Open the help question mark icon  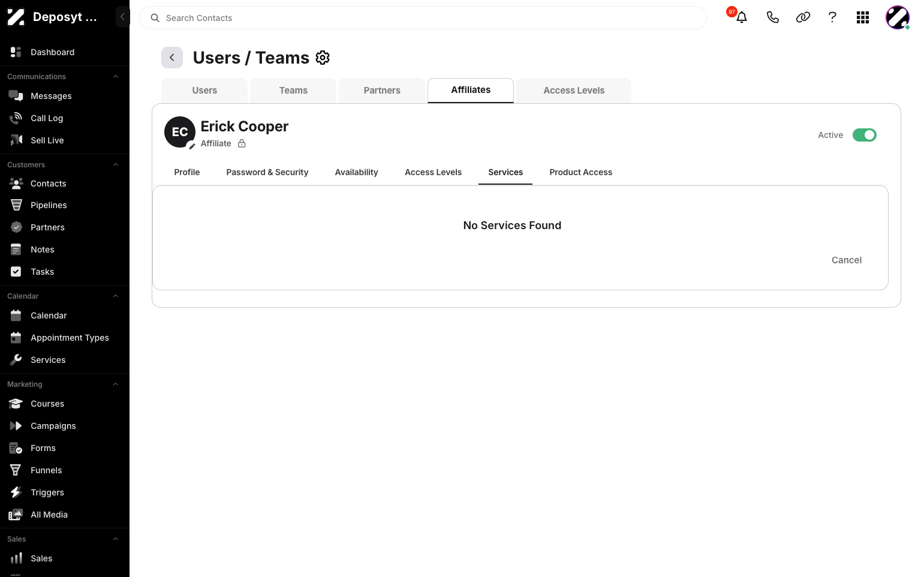(x=832, y=17)
